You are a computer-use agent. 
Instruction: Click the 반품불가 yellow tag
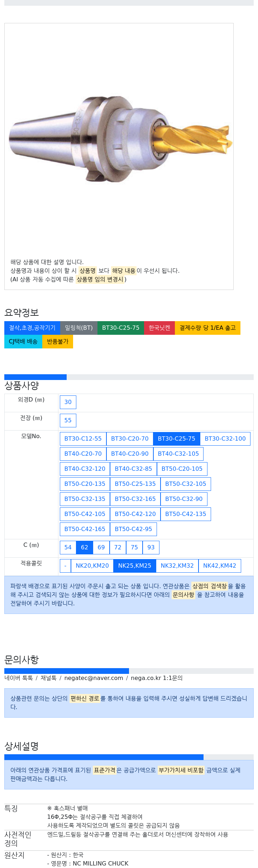point(57,341)
